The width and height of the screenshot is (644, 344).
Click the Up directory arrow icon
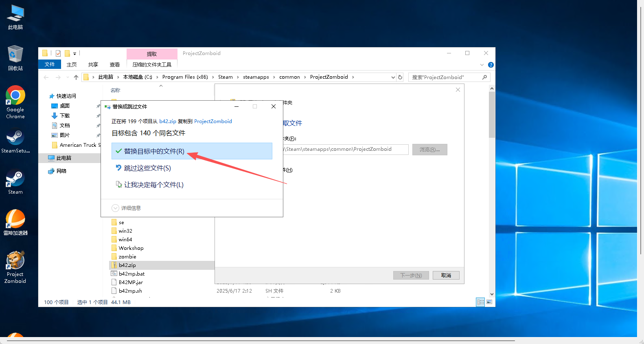76,77
